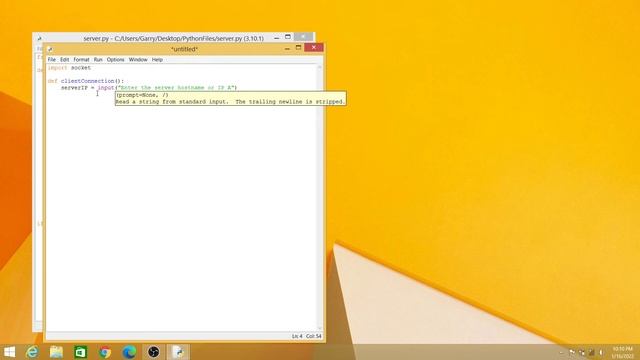Open the File menu in untitled window
This screenshot has height=360, width=640.
tap(51, 60)
